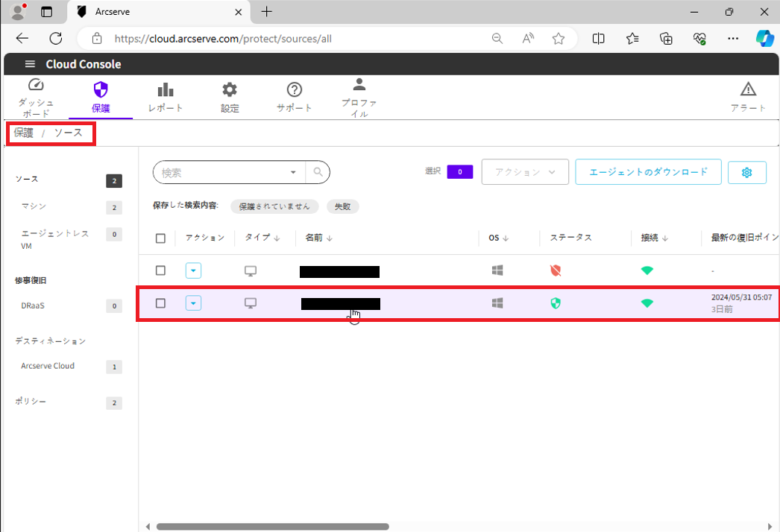The width and height of the screenshot is (780, 532).
Task: Click the エージェントのダウンロード button
Action: click(x=648, y=172)
